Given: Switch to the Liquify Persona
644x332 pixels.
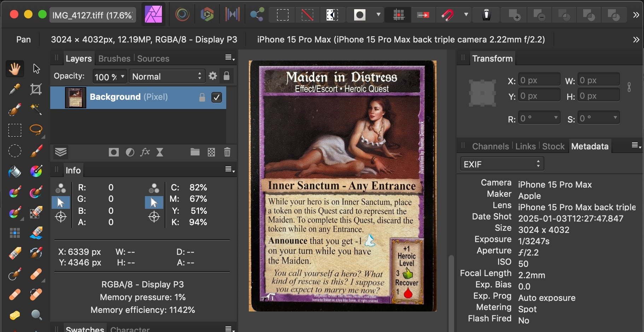Looking at the screenshot, I should [x=182, y=15].
